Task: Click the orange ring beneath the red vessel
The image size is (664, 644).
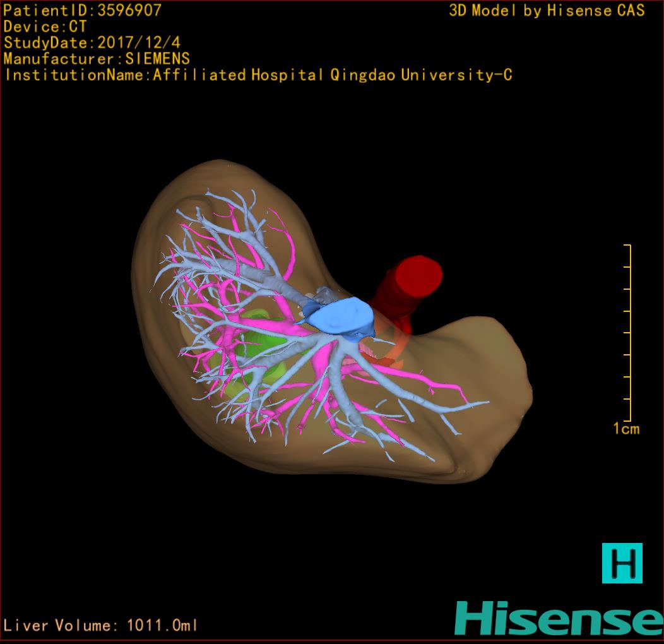Action: pyautogui.click(x=387, y=357)
